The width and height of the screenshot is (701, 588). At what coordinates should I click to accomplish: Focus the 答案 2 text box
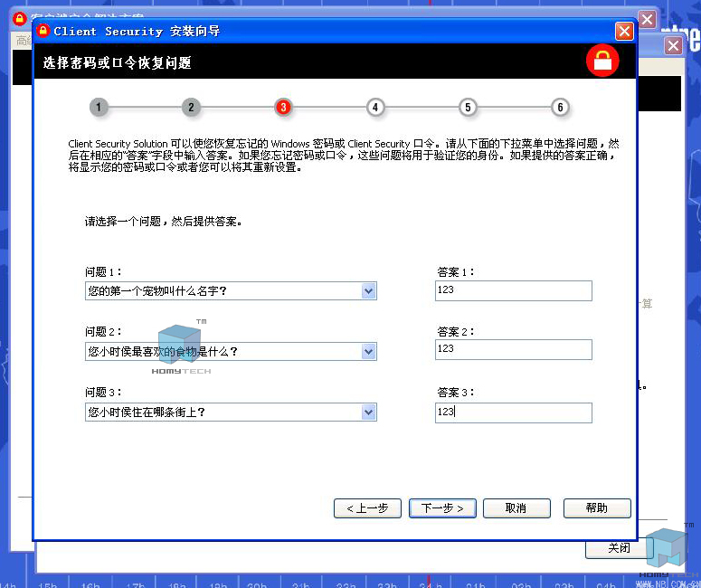[513, 349]
